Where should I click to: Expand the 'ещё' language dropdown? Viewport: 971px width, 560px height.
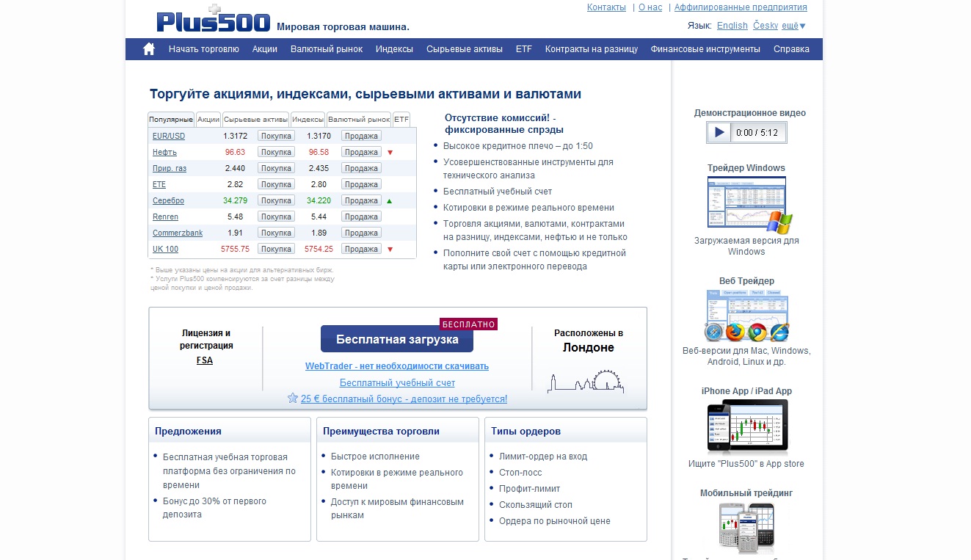point(793,26)
